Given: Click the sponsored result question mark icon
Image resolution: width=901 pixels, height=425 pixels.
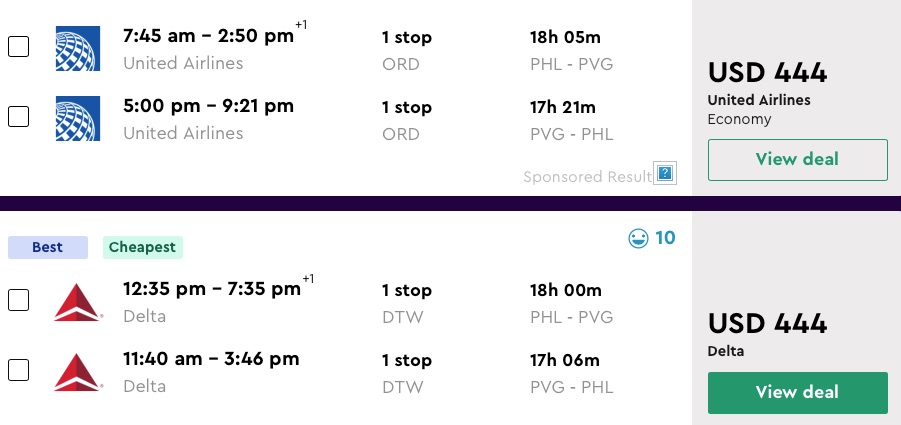Looking at the screenshot, I should (665, 174).
